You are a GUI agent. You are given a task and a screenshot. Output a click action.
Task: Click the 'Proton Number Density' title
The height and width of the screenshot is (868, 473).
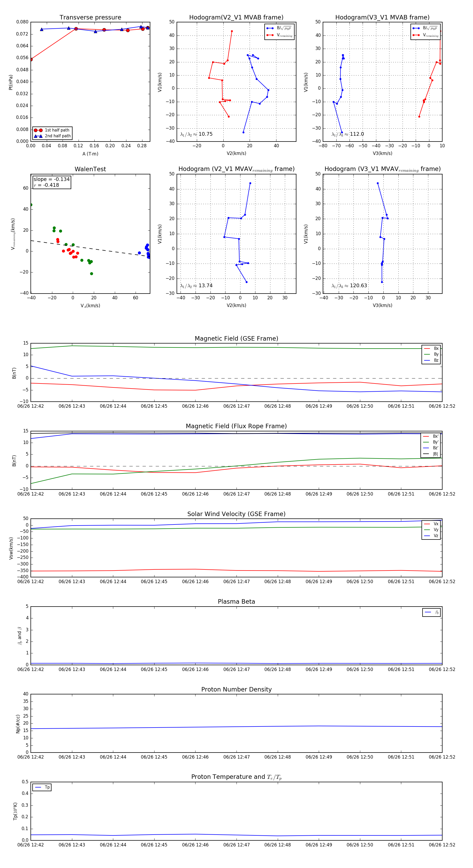click(x=236, y=689)
